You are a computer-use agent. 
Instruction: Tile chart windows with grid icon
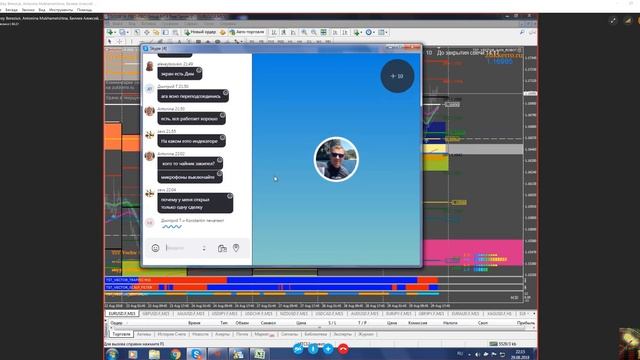(323, 32)
